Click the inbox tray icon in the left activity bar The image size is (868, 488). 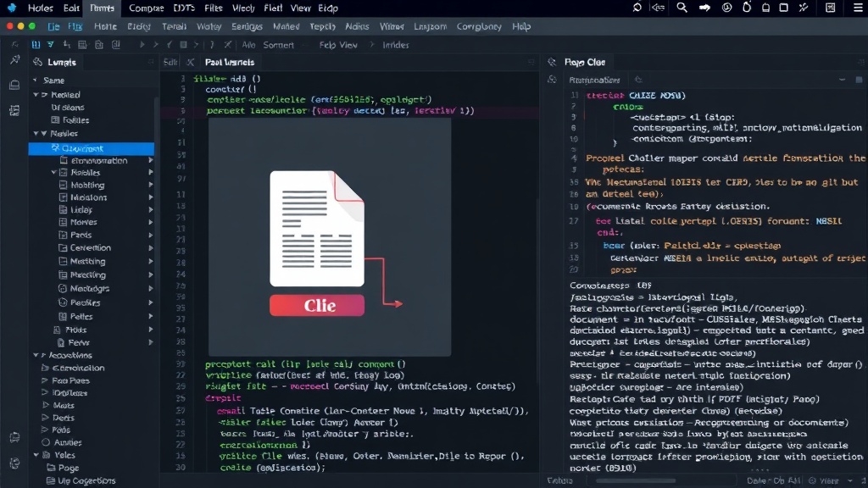(x=14, y=85)
